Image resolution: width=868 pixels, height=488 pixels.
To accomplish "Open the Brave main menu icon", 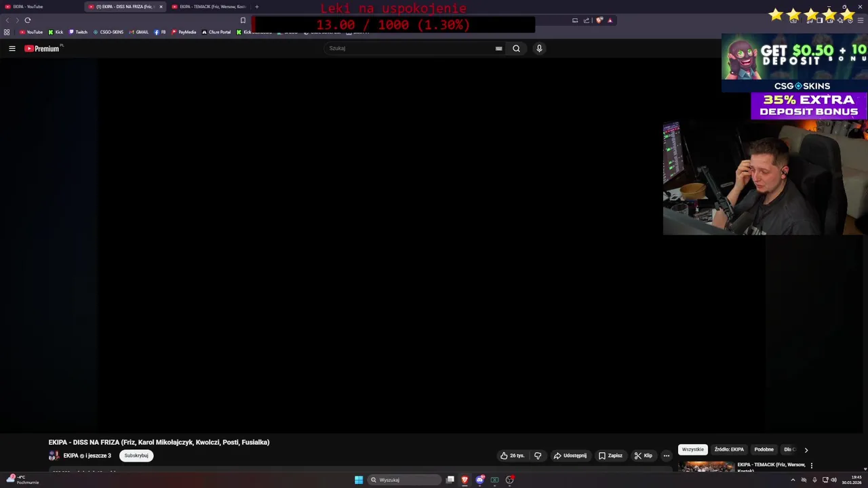I will [861, 20].
